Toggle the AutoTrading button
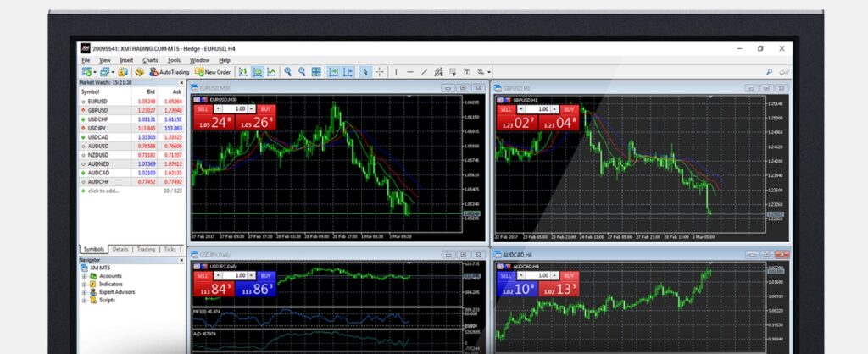This screenshot has height=354, width=868. (x=170, y=72)
